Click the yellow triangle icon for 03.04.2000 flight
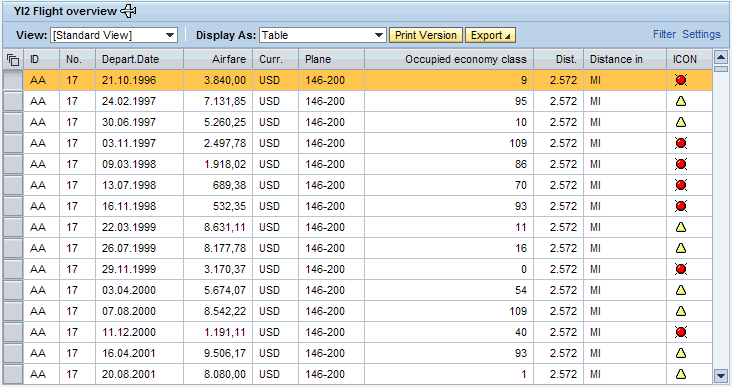Screen dimensions: 732x387 pos(681,290)
